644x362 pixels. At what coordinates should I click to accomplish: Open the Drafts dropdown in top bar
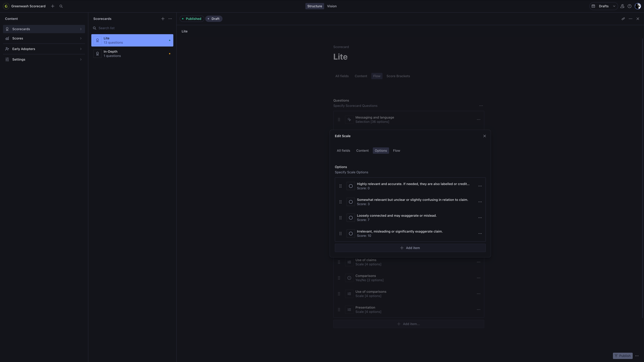[603, 6]
